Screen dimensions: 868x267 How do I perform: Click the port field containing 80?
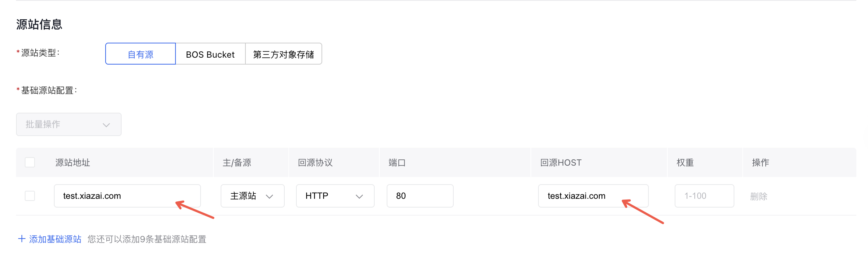click(x=420, y=196)
